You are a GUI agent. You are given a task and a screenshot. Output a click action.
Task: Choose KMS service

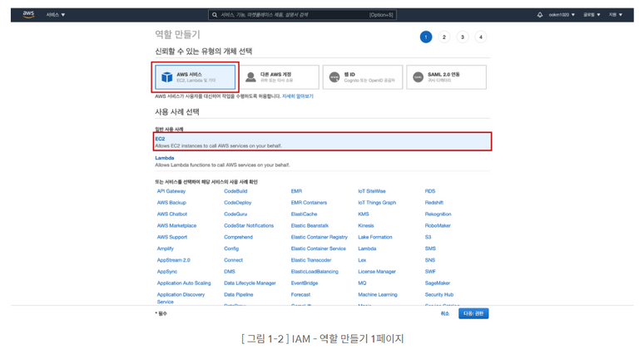(x=364, y=214)
